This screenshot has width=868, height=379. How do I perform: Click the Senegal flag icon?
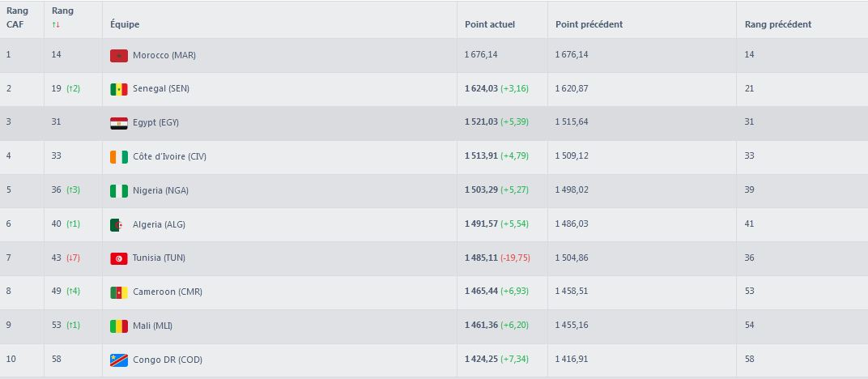(119, 89)
